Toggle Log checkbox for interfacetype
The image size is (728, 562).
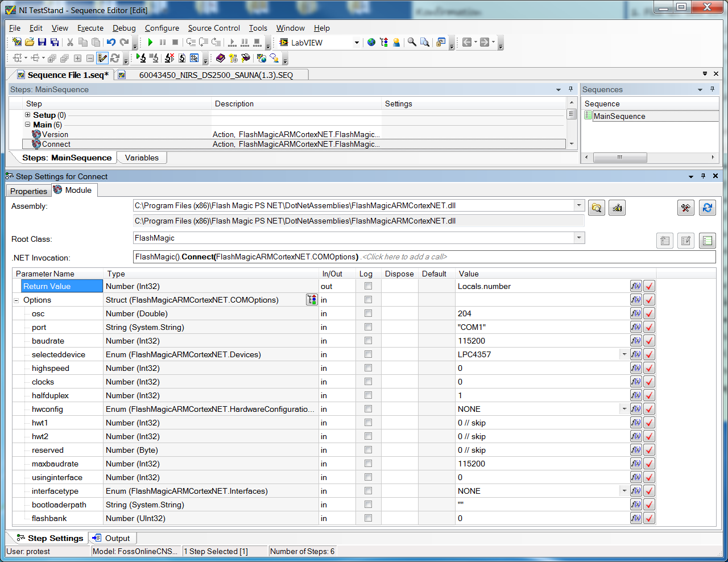click(x=368, y=491)
